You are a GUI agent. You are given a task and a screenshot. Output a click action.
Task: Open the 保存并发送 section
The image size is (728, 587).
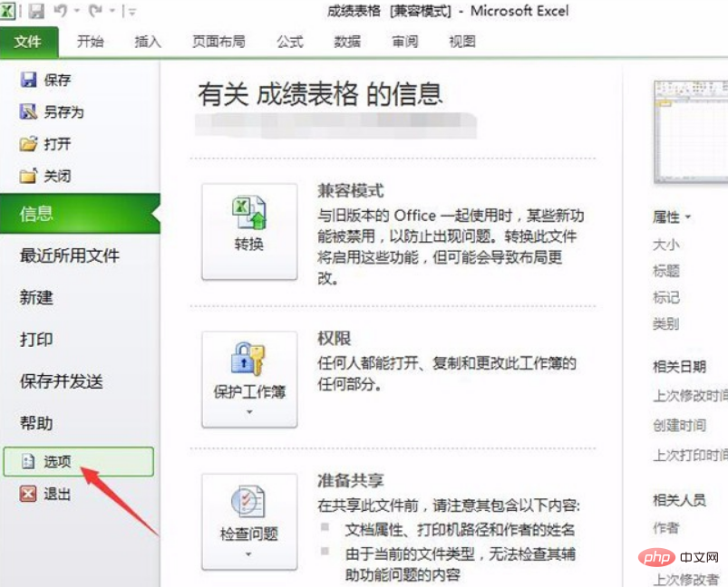coord(62,381)
